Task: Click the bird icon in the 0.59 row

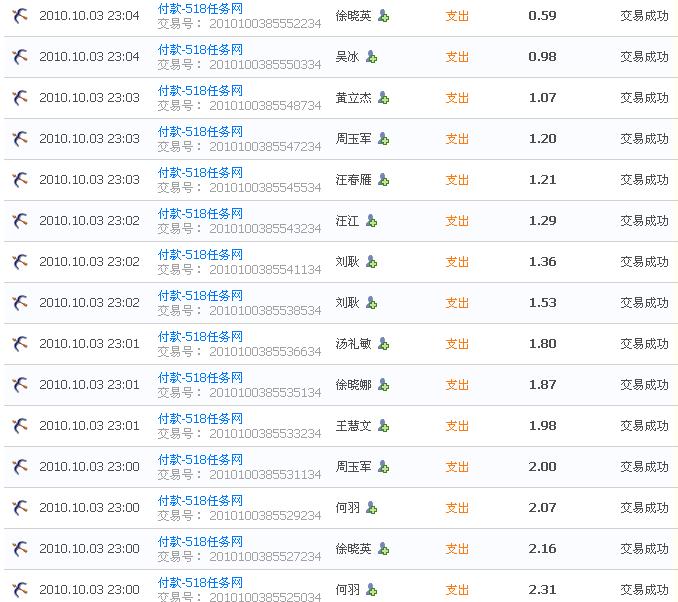Action: click(19, 16)
